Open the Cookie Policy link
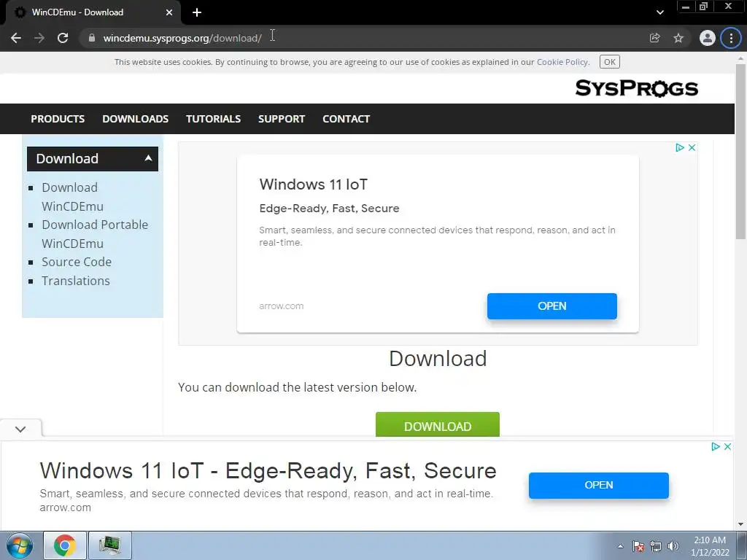747x560 pixels. pyautogui.click(x=562, y=62)
